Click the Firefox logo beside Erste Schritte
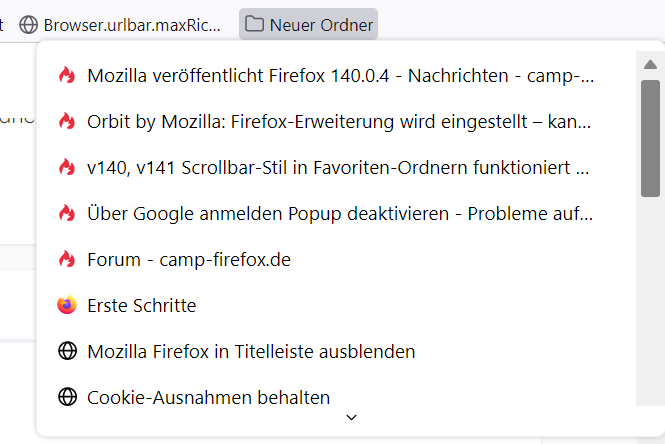 (x=67, y=305)
